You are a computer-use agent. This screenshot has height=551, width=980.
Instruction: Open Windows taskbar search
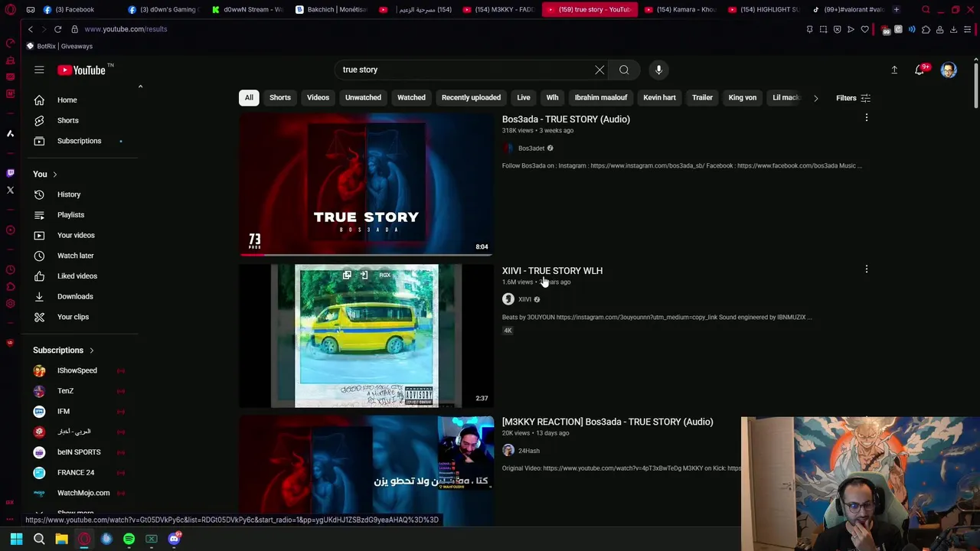pos(39,539)
